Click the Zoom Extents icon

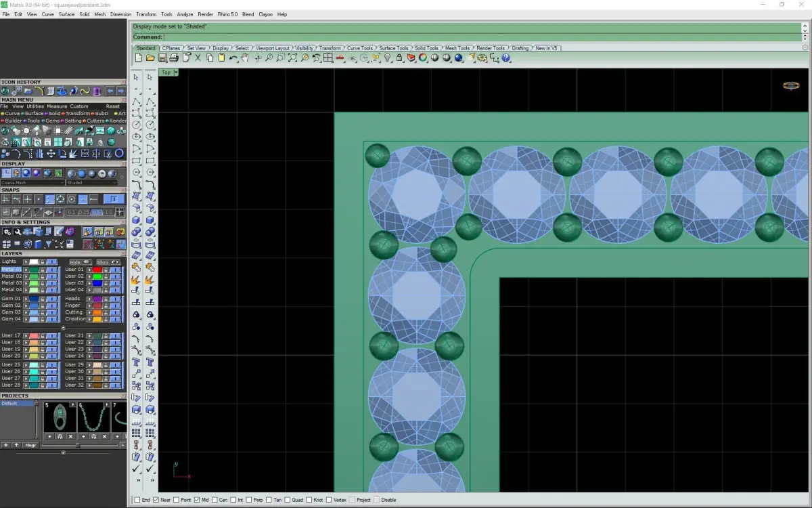coord(292,58)
